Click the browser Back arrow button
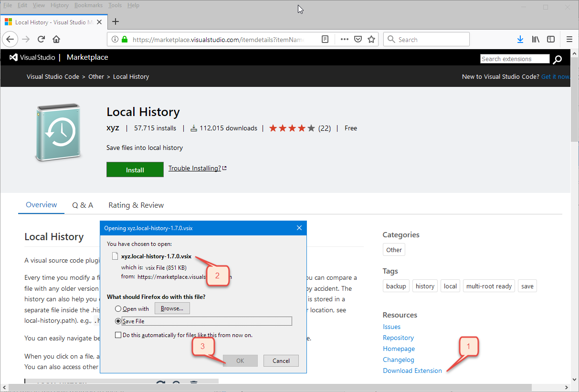 [x=11, y=40]
